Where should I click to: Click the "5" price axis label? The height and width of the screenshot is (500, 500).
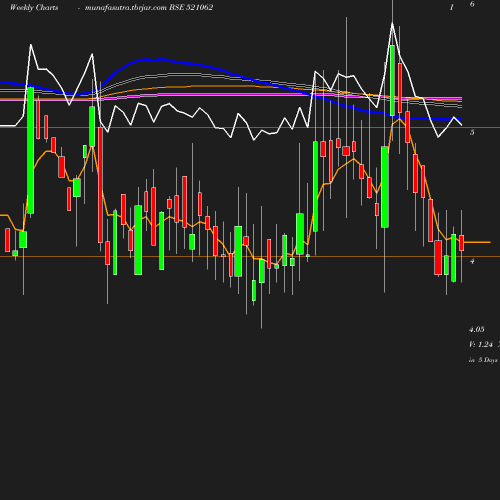pyautogui.click(x=472, y=132)
